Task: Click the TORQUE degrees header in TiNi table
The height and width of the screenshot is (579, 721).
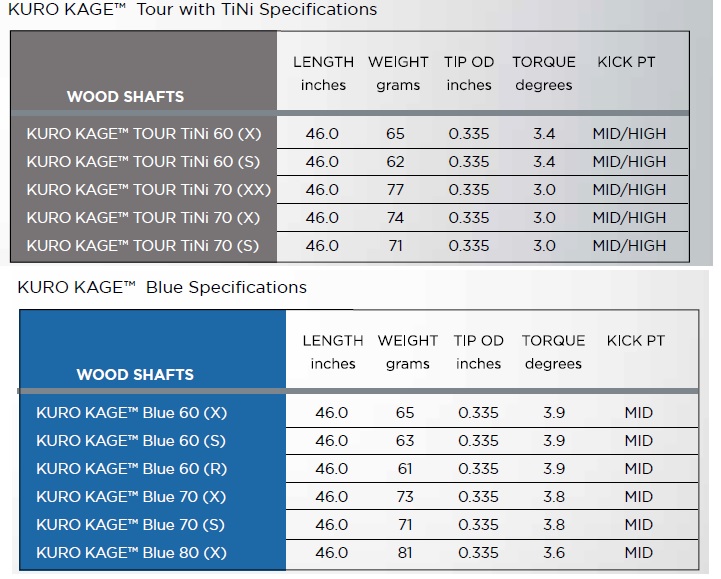Action: click(x=544, y=74)
